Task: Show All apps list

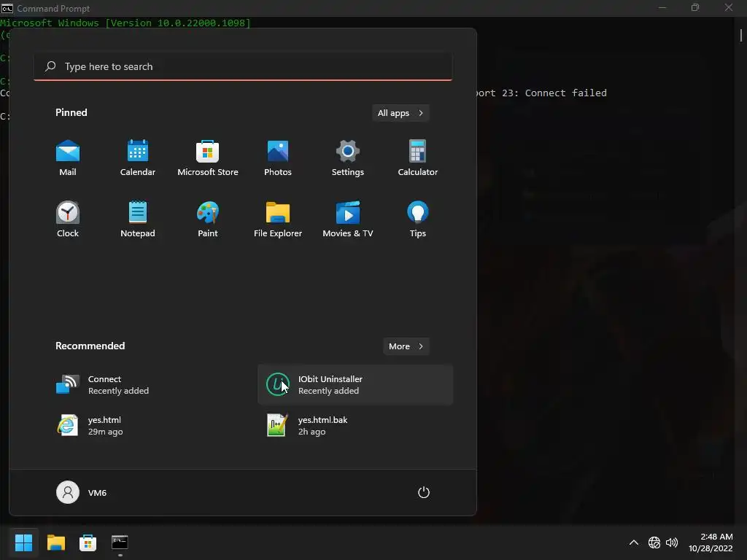Action: pos(400,113)
